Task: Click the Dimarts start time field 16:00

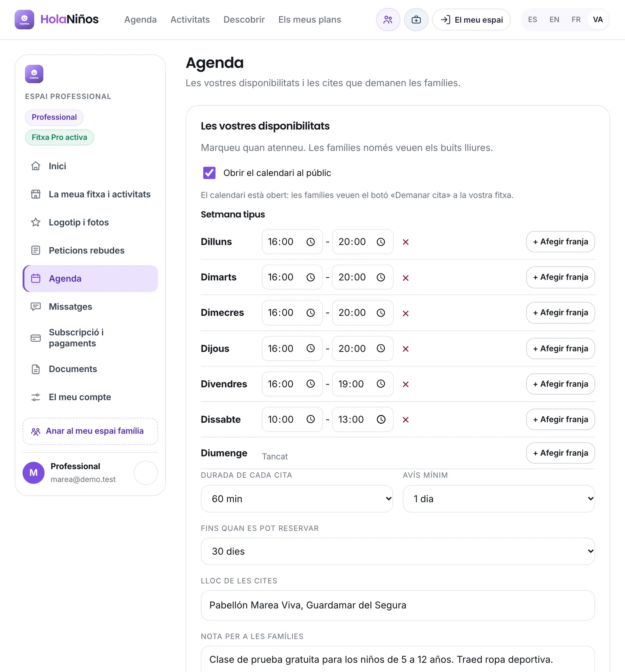Action: point(292,277)
